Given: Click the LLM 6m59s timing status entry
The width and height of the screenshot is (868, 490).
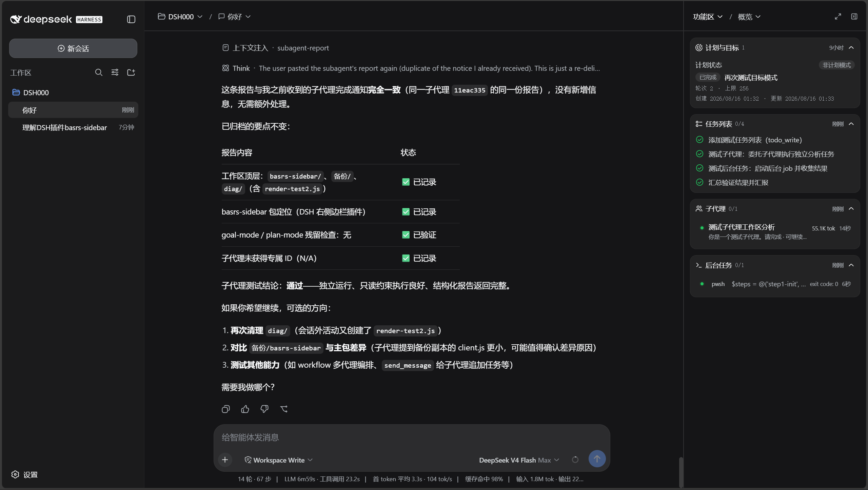Looking at the screenshot, I should click(x=322, y=479).
